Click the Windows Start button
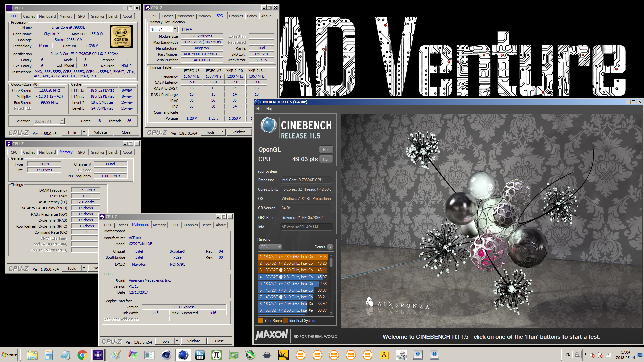Viewport: 644px width, 362px height. [x=9, y=355]
